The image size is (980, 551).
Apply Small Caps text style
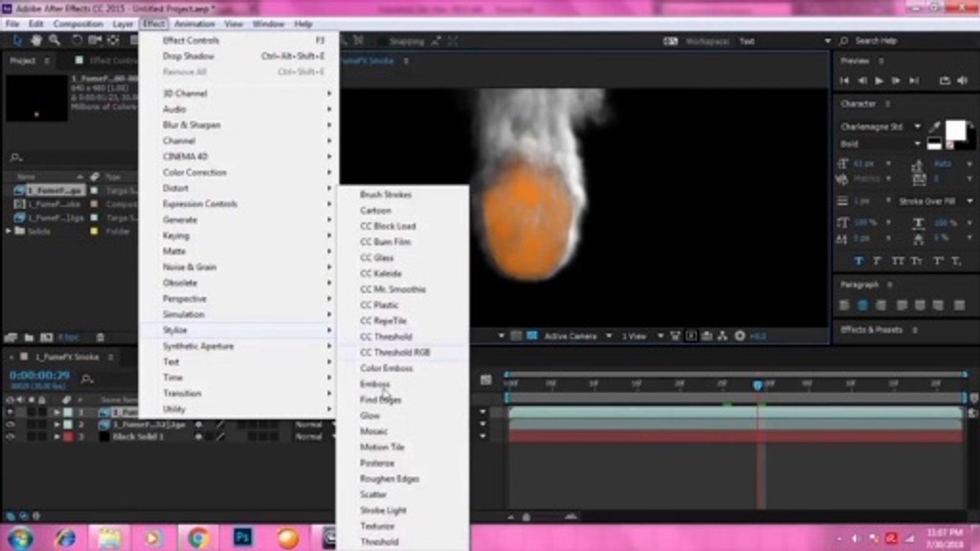[x=916, y=261]
